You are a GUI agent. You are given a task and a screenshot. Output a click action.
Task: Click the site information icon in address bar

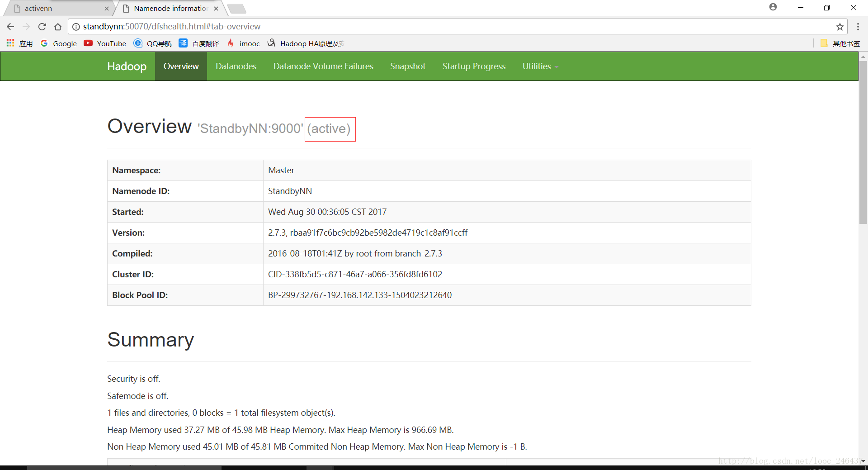click(x=76, y=27)
